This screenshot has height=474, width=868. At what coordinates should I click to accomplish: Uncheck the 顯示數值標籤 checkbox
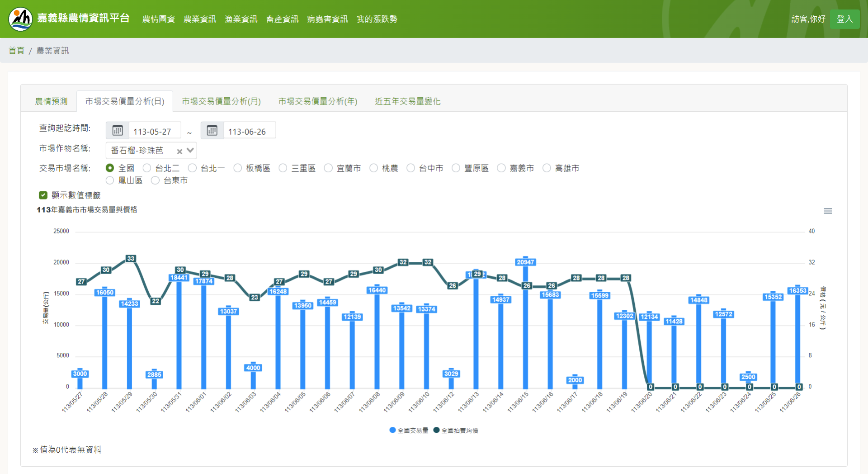pos(43,195)
